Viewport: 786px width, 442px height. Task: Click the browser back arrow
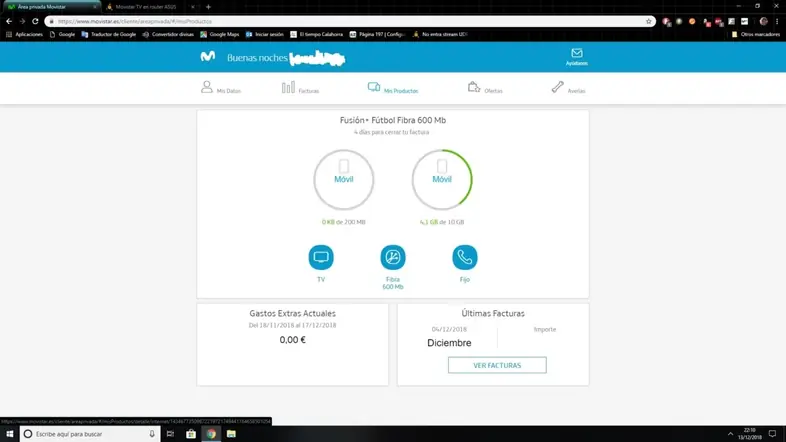pos(9,21)
